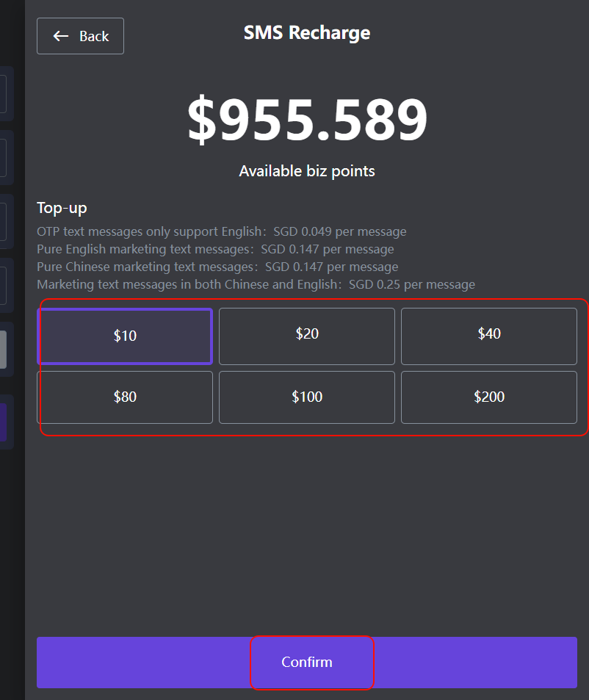Click the $955.589 balance figure

point(307,120)
